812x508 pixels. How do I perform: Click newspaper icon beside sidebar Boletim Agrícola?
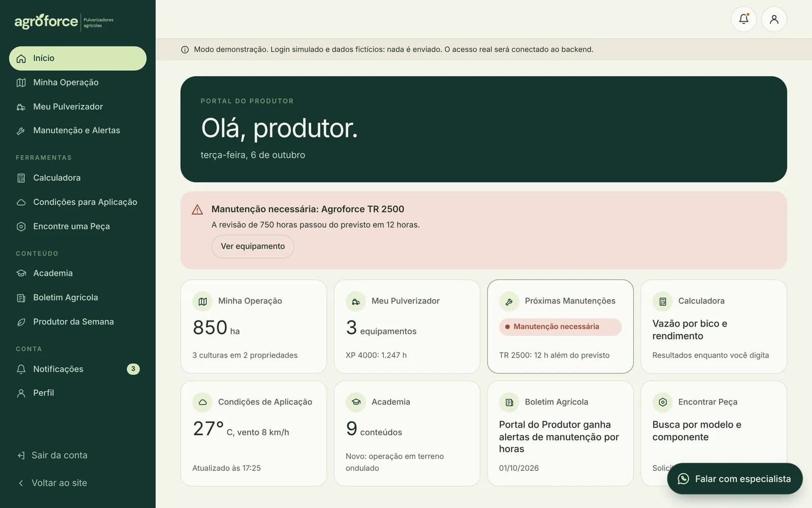coord(21,298)
